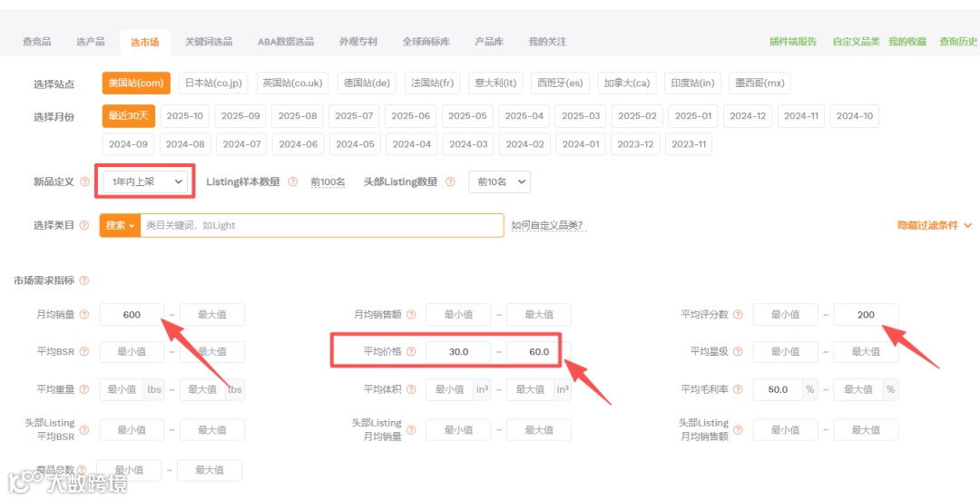Click the 如何自定义品类? link
This screenshot has width=980, height=501.
pos(547,225)
